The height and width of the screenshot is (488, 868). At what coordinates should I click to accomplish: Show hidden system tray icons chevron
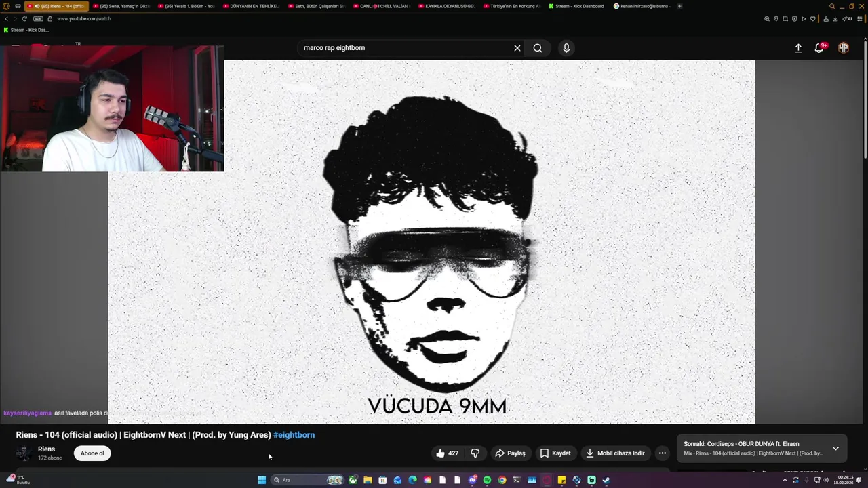click(x=785, y=480)
